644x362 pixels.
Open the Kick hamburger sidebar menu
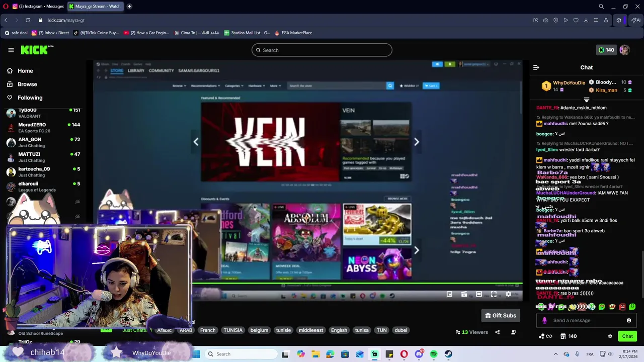click(11, 50)
